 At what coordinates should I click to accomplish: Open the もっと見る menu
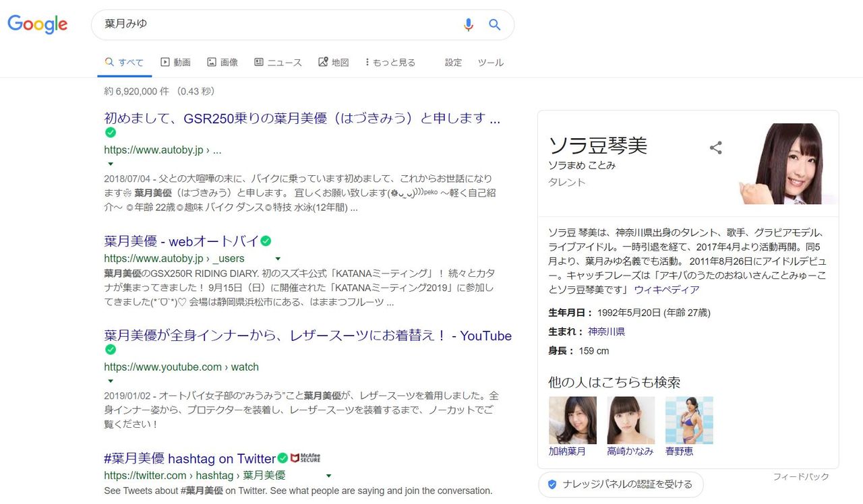tap(390, 63)
